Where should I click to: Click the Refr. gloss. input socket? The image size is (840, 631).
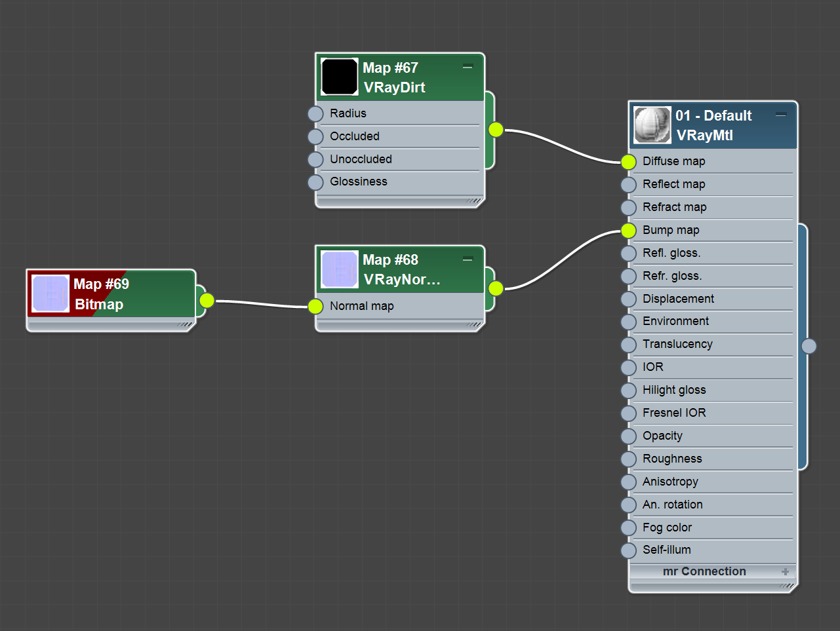click(x=628, y=276)
